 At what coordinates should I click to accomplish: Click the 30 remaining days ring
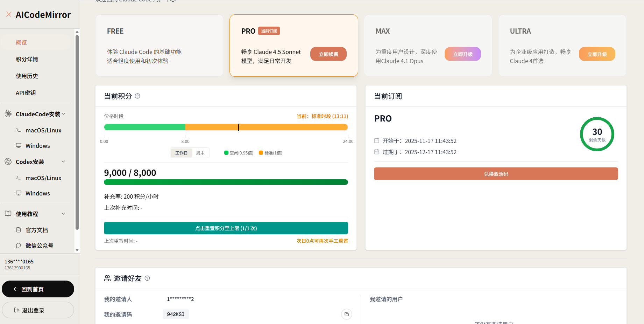coord(597,134)
